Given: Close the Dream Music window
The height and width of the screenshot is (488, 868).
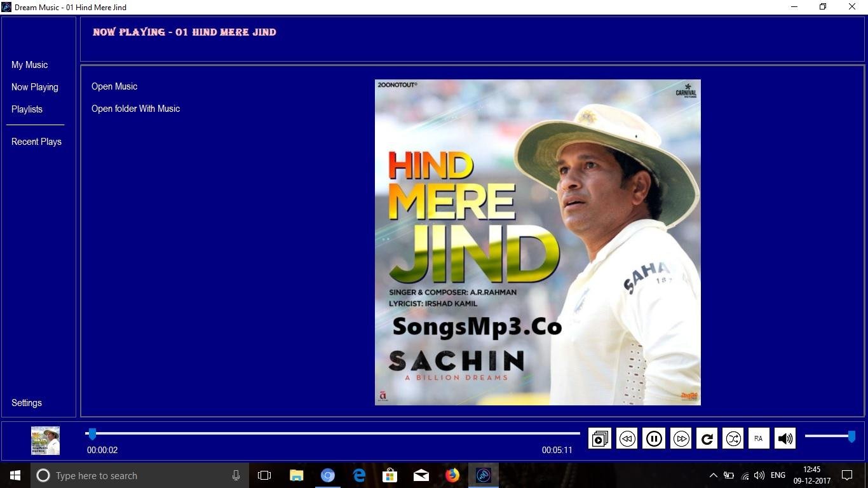Looking at the screenshot, I should (x=852, y=7).
